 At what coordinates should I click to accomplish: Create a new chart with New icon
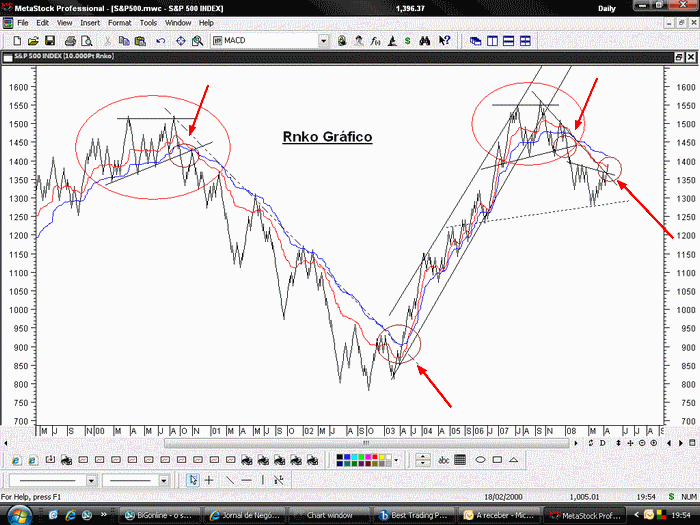click(x=17, y=41)
